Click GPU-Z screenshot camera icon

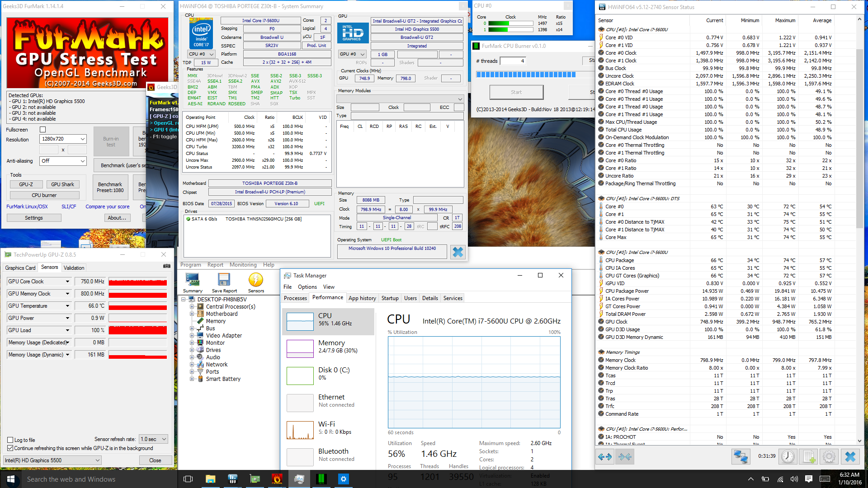coord(167,266)
